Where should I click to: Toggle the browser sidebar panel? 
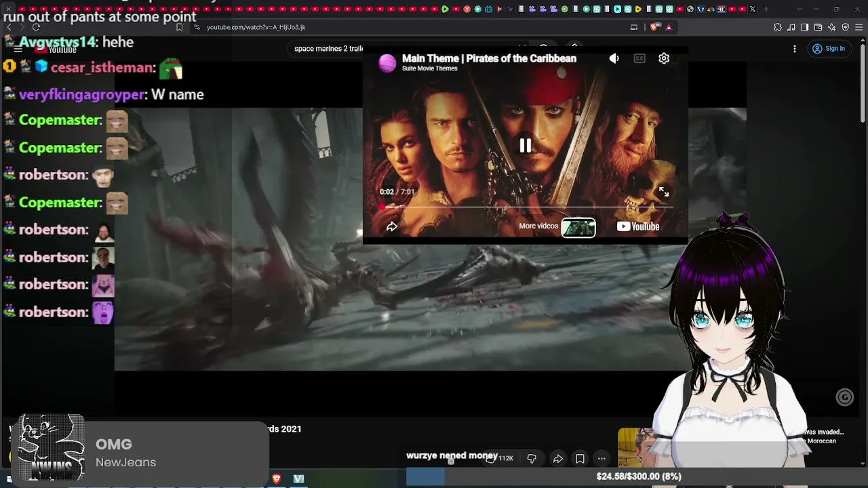(804, 27)
